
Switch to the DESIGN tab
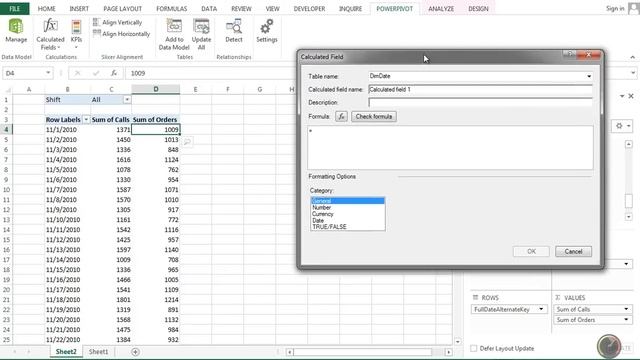click(478, 9)
